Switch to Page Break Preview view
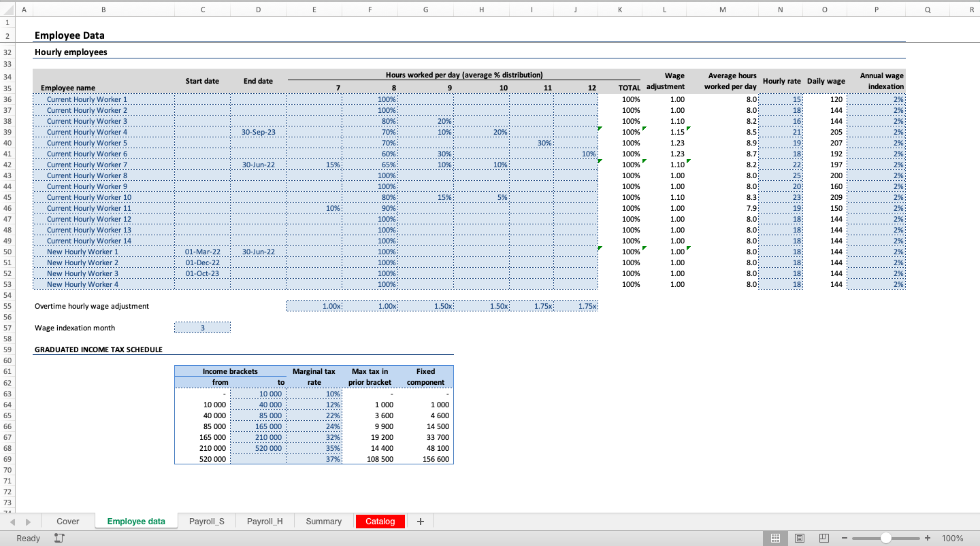Screen dimensions: 980x546 (824, 539)
